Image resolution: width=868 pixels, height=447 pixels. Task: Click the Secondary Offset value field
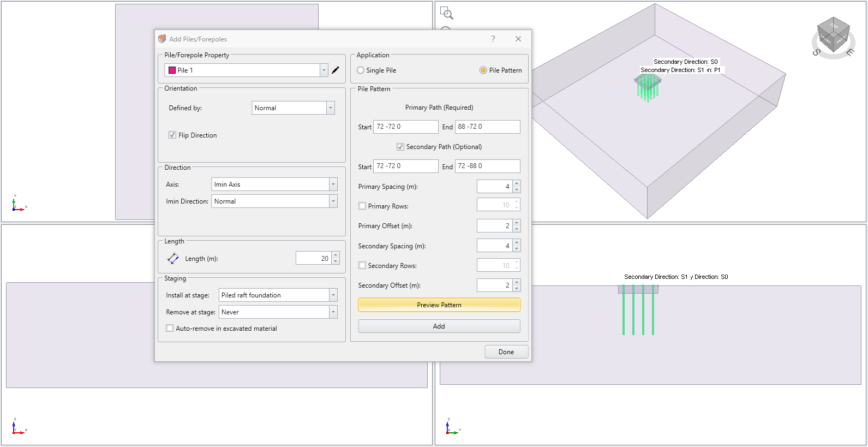(495, 285)
